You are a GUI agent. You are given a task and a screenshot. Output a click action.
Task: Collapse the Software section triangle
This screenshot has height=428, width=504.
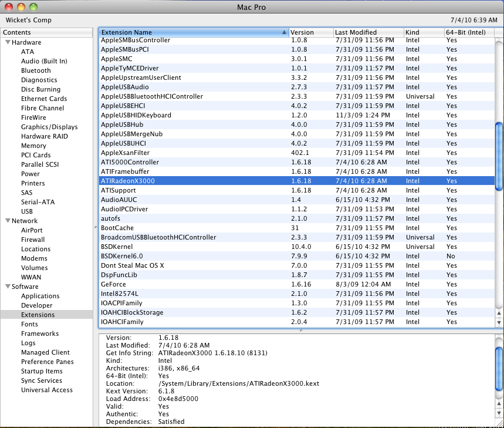[x=8, y=286]
